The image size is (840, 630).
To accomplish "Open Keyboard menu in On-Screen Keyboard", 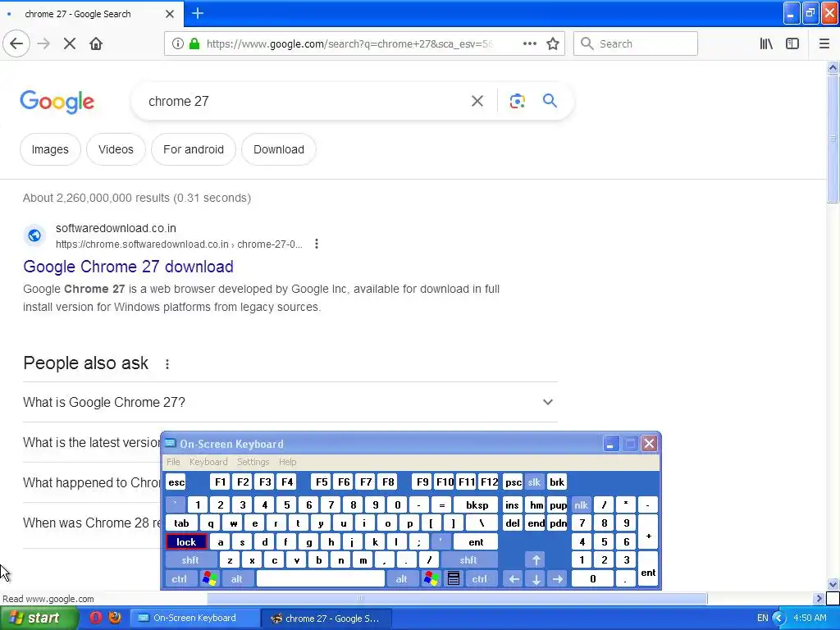I will [x=208, y=462].
